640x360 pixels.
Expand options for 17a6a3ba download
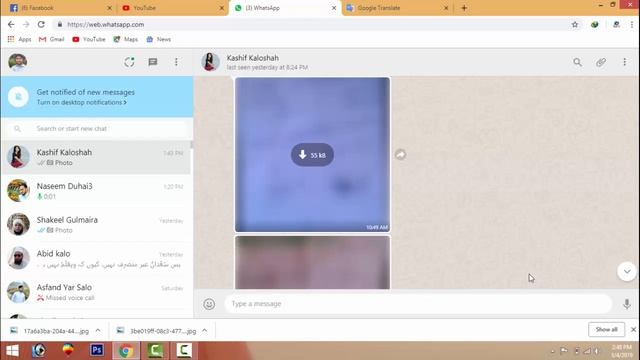point(98,331)
